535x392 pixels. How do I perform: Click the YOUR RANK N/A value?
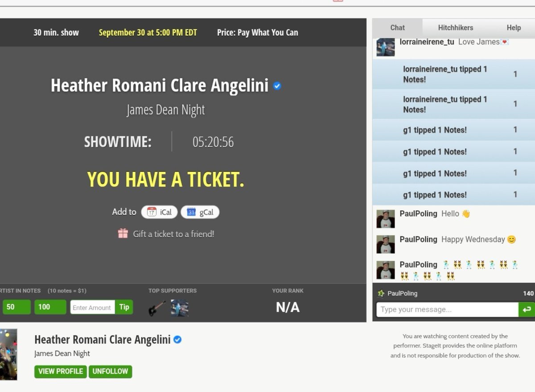288,307
